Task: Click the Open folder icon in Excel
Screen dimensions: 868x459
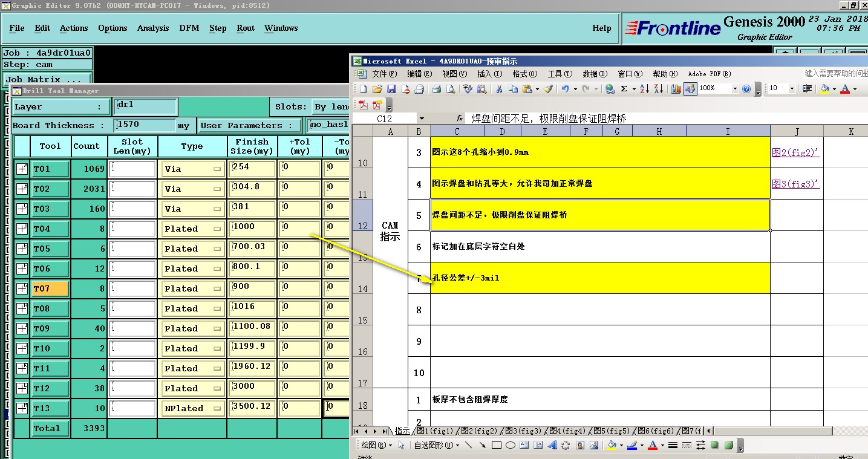Action: coord(377,88)
